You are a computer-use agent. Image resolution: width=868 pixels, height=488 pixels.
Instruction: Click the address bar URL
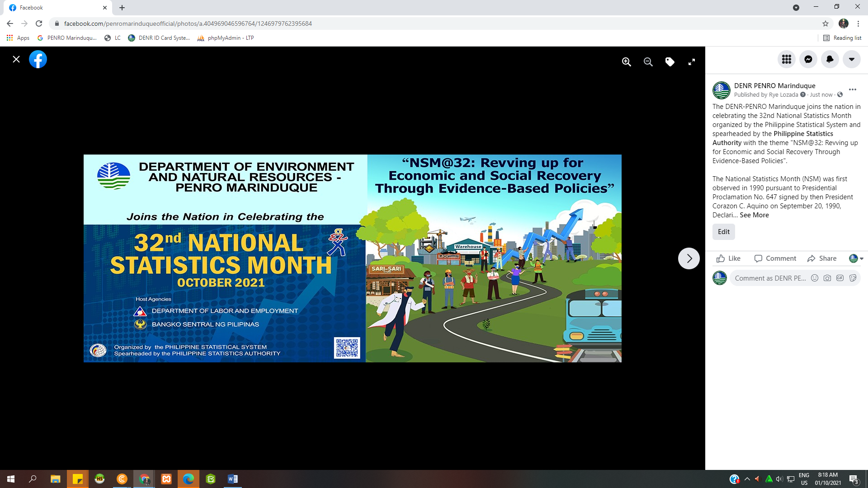click(188, 23)
